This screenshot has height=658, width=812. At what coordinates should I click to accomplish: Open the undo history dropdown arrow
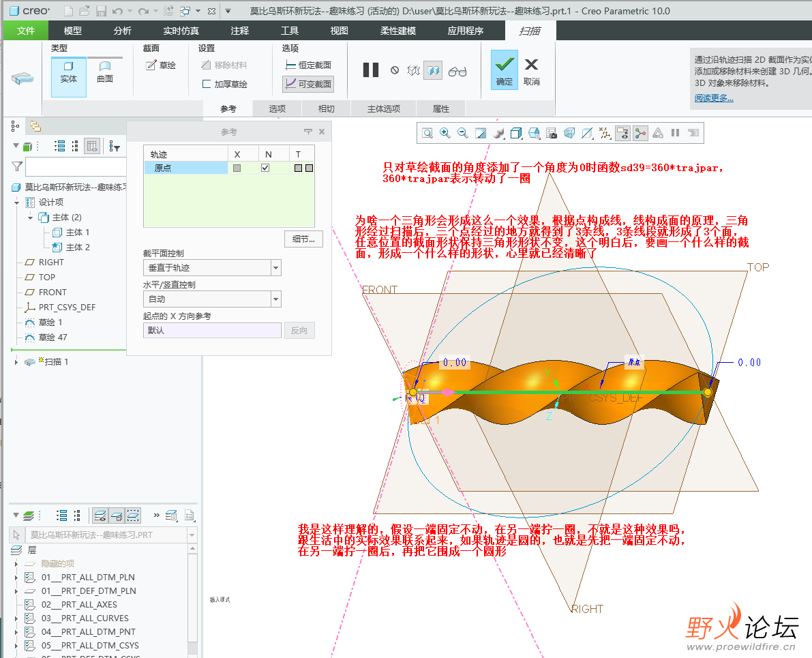pos(130,11)
